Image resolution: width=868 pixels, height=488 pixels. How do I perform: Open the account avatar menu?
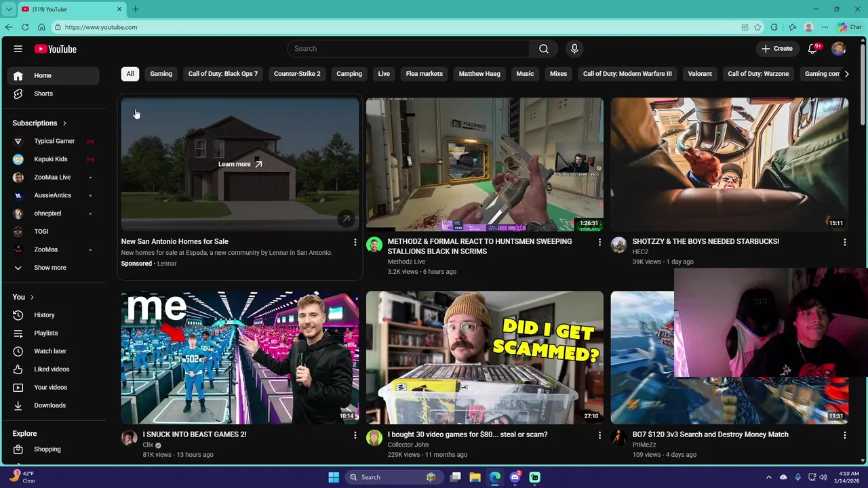[839, 49]
